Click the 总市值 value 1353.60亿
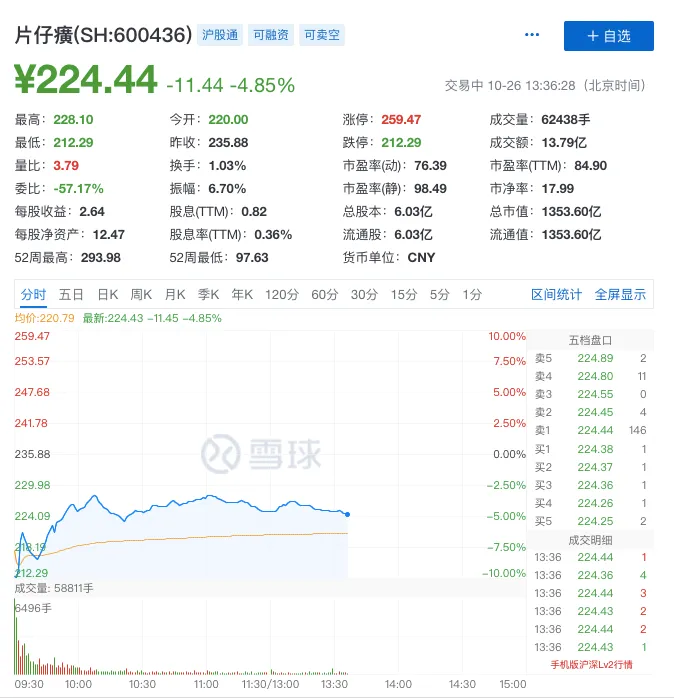This screenshot has width=674, height=700. [571, 212]
